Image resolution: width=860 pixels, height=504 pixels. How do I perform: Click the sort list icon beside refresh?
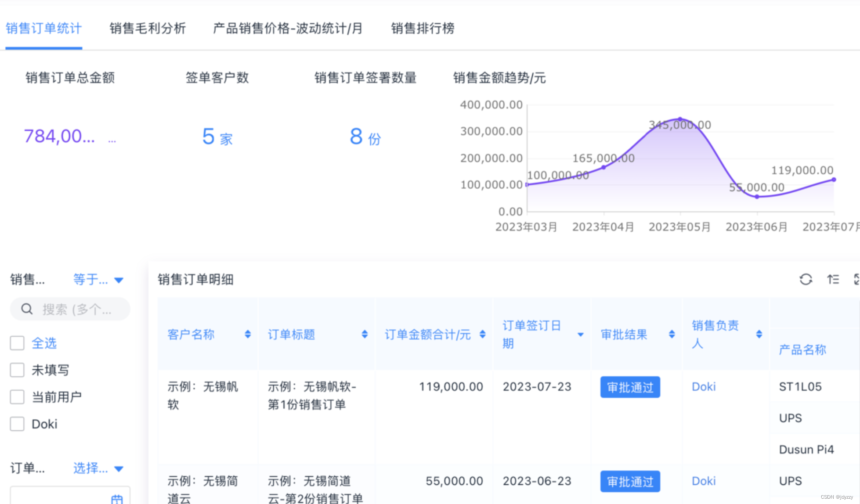coord(833,279)
